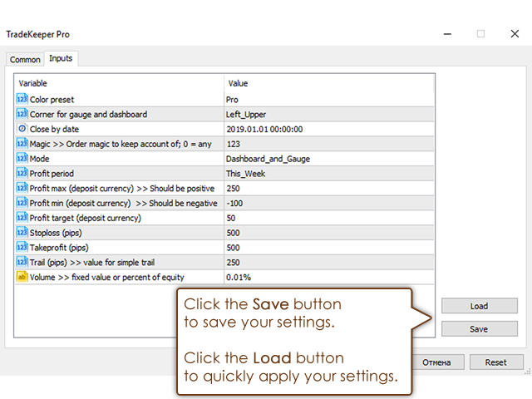Click the Color preset variable icon
This screenshot has width=532, height=399.
[22, 99]
